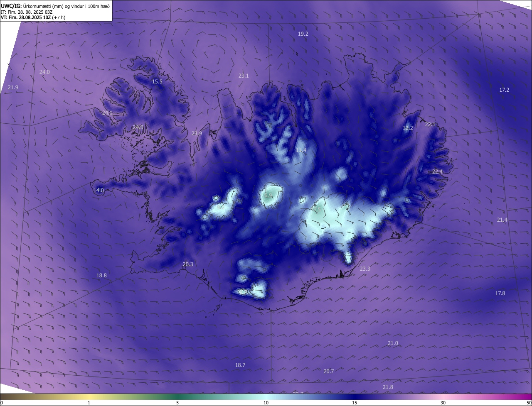
Task: Click the 11.4 value label
Action: pos(301,150)
